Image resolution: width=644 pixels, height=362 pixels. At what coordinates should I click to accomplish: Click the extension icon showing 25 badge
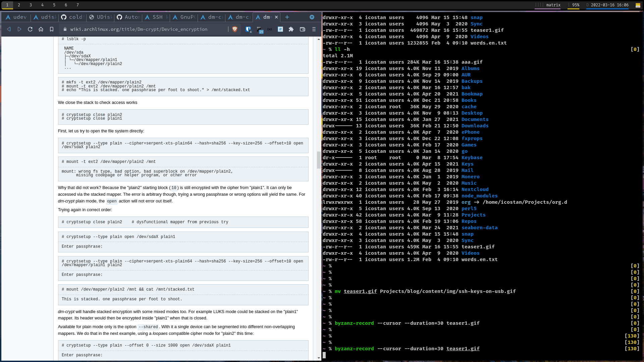coord(260,29)
